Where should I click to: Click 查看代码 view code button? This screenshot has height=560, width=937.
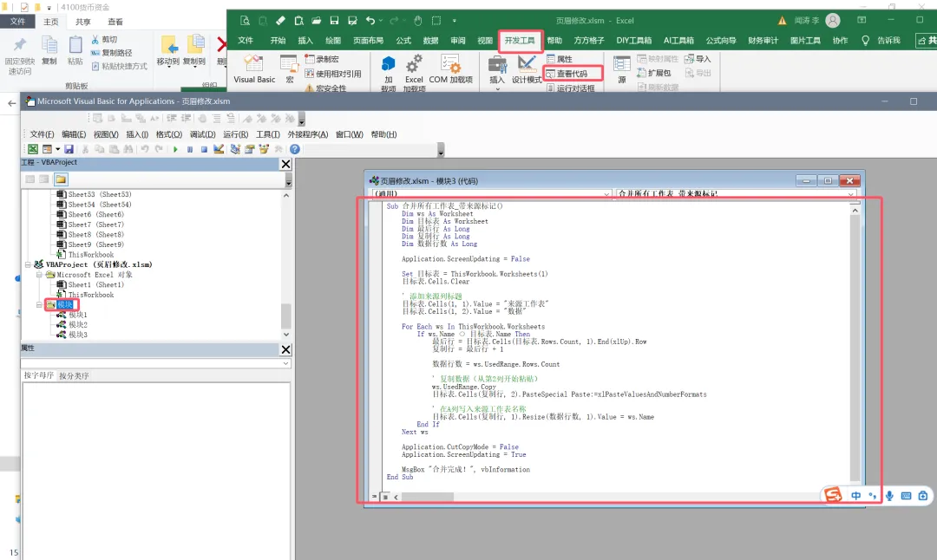[567, 74]
